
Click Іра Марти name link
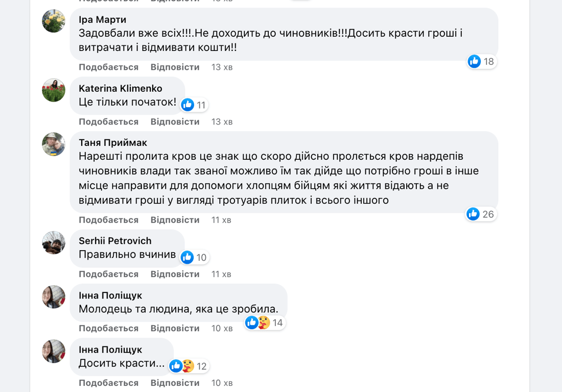102,19
